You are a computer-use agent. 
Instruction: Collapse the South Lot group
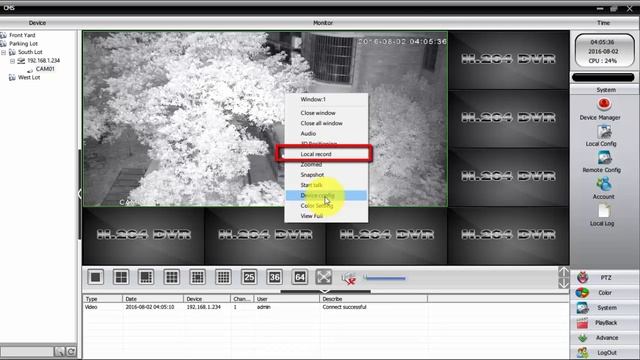[x=4, y=52]
